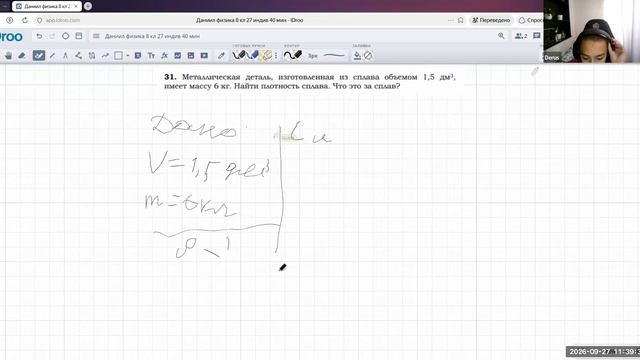The height and width of the screenshot is (360, 640).
Task: Select the curved arrow tool
Action: click(x=105, y=56)
